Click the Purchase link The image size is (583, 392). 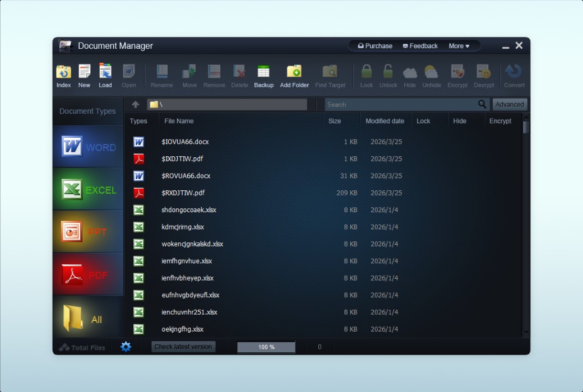375,46
